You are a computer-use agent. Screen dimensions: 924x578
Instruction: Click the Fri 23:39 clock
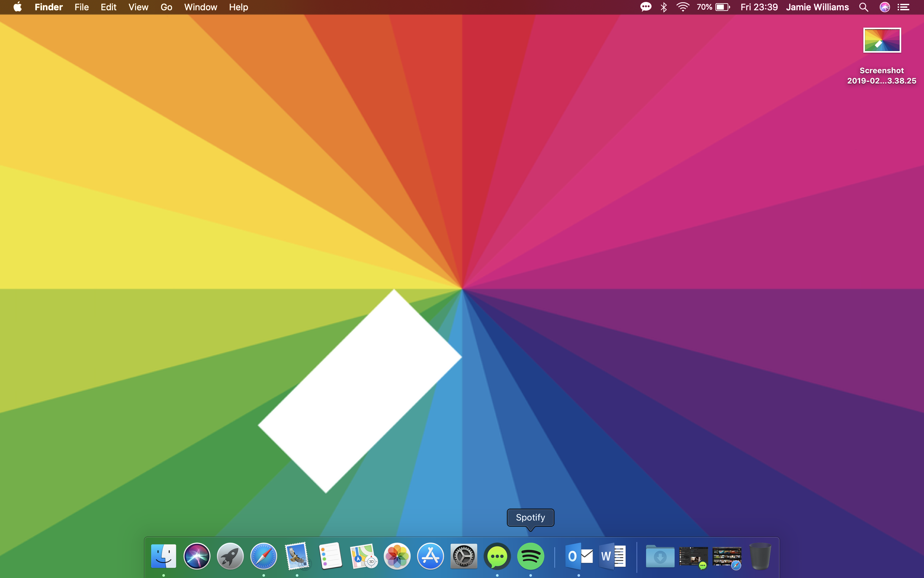[x=759, y=7]
